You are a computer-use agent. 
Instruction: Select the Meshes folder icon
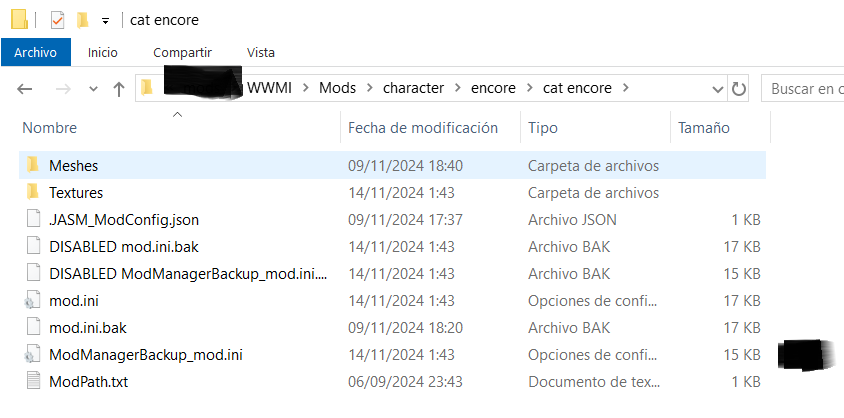(x=33, y=165)
